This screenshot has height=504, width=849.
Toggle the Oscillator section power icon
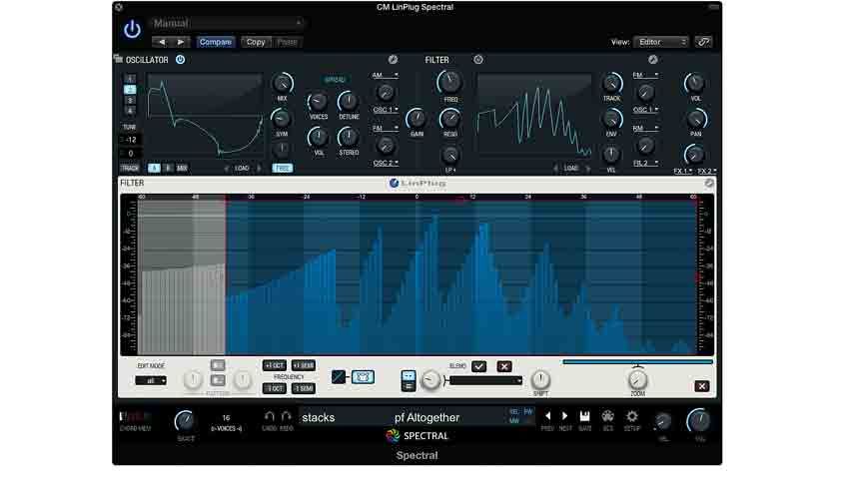pos(181,60)
